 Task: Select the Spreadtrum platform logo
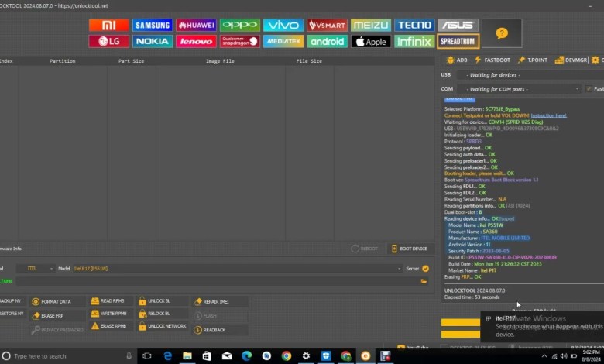pyautogui.click(x=458, y=41)
